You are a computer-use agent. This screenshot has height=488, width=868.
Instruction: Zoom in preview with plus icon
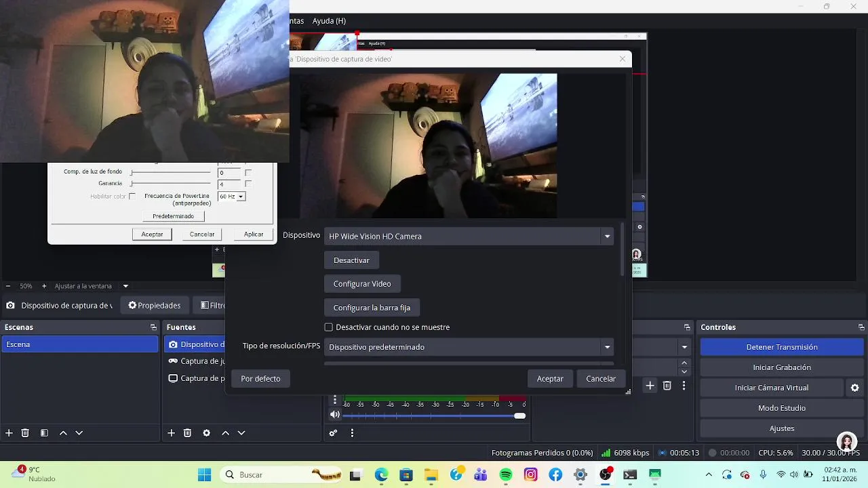(44, 286)
